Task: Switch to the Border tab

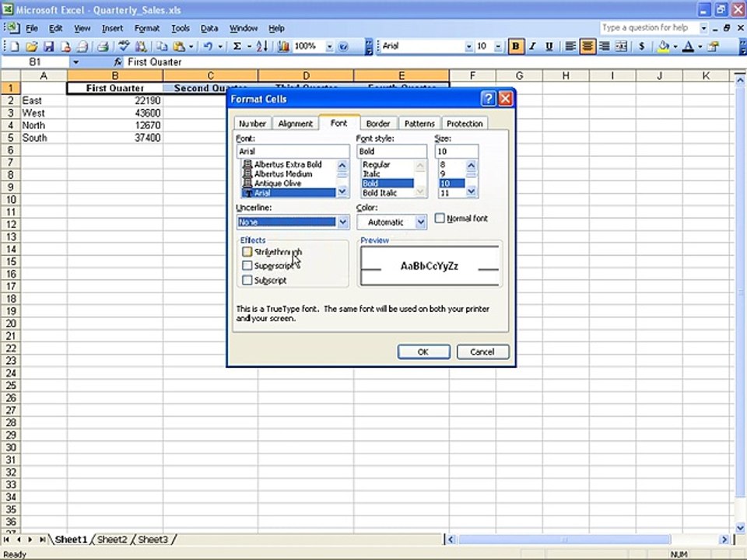Action: click(378, 124)
